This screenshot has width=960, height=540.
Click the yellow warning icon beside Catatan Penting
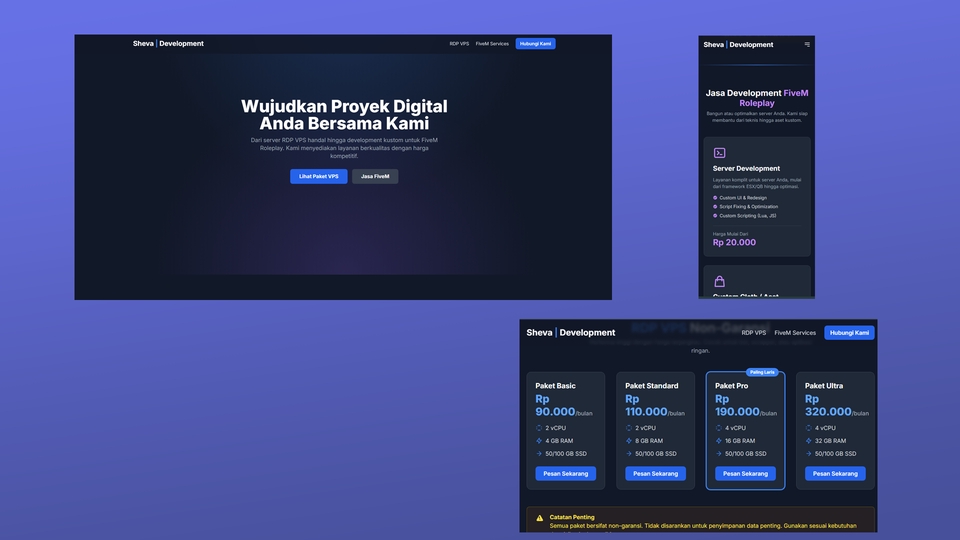point(539,518)
